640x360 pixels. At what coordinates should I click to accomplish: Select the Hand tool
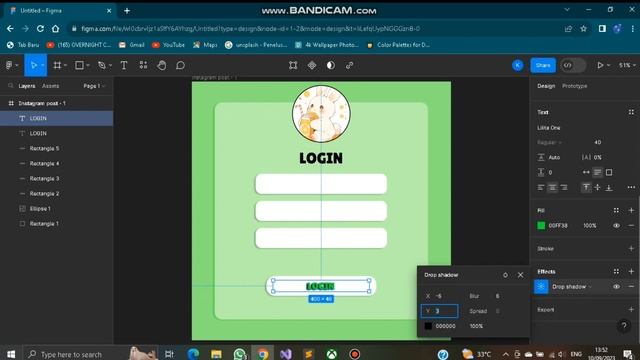pyautogui.click(x=162, y=65)
